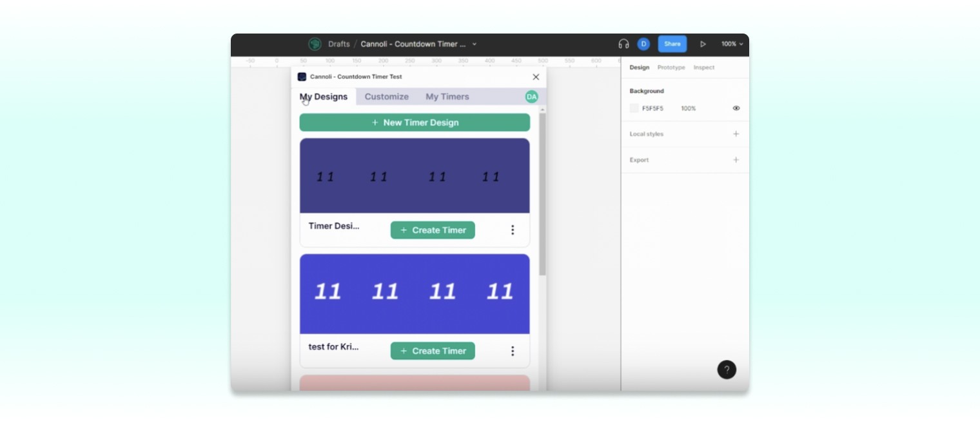The height and width of the screenshot is (423, 980).
Task: Open more options for test for Kri... card
Action: click(x=513, y=351)
